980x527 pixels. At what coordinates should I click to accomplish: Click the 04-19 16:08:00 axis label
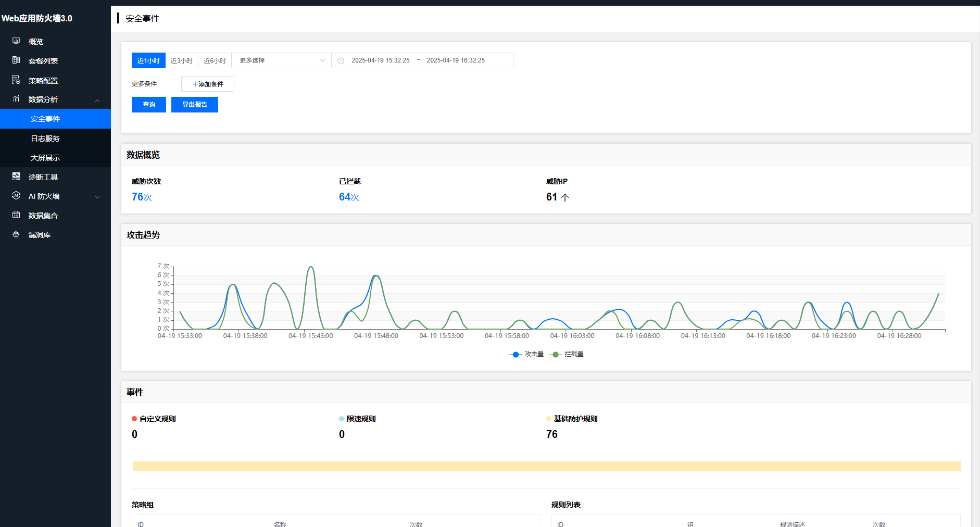638,336
